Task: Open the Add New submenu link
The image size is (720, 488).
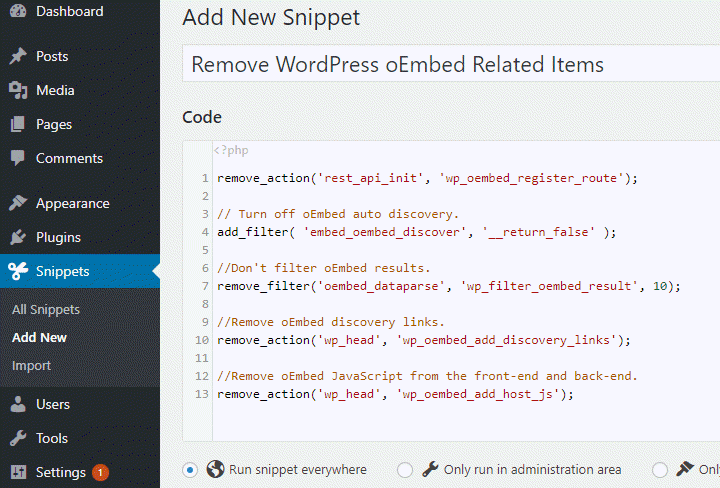Action: click(39, 337)
